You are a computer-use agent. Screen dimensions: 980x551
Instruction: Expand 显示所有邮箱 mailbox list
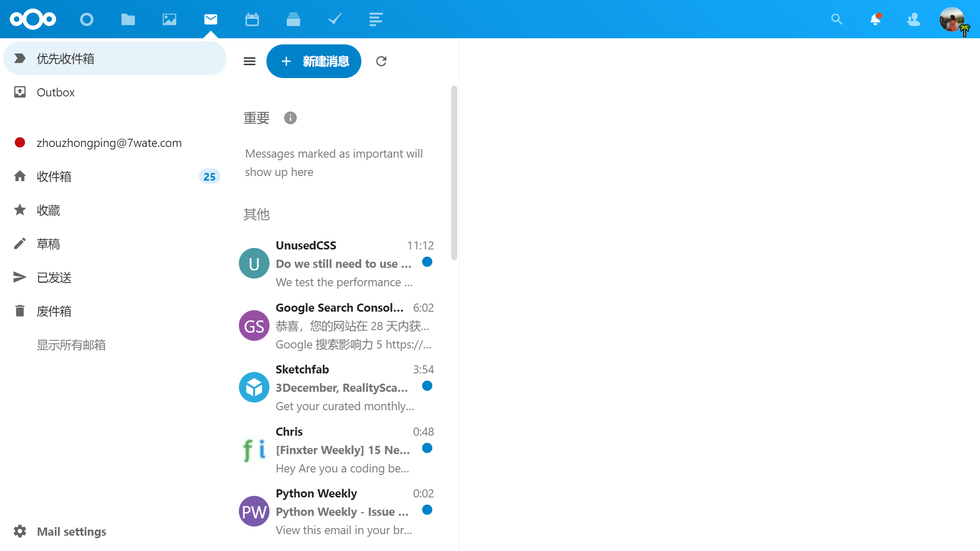click(x=71, y=345)
